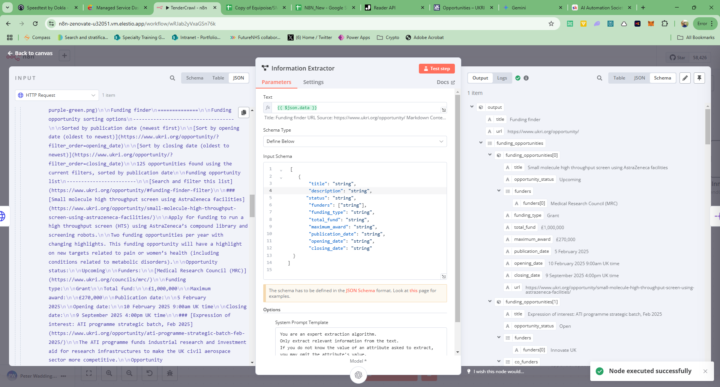The width and height of the screenshot is (720, 387).
Task: Dismiss the Node executed successfully toast
Action: (x=705, y=371)
